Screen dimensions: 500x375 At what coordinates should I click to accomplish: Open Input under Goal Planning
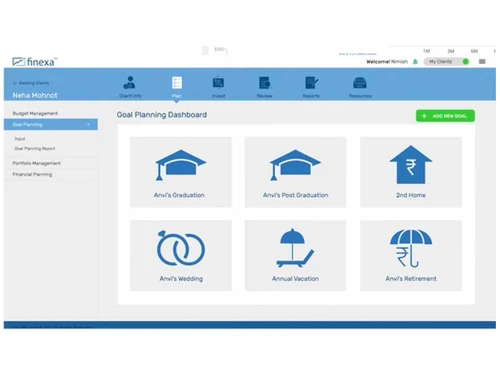click(20, 139)
